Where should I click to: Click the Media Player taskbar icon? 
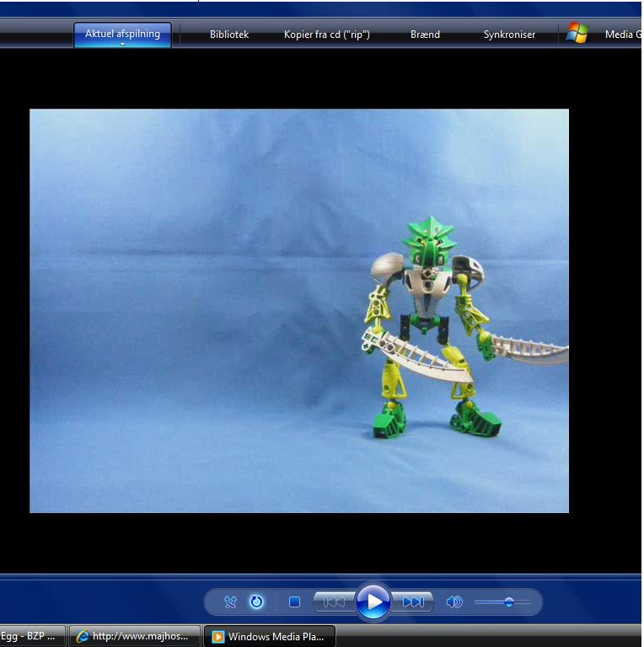coord(218,637)
